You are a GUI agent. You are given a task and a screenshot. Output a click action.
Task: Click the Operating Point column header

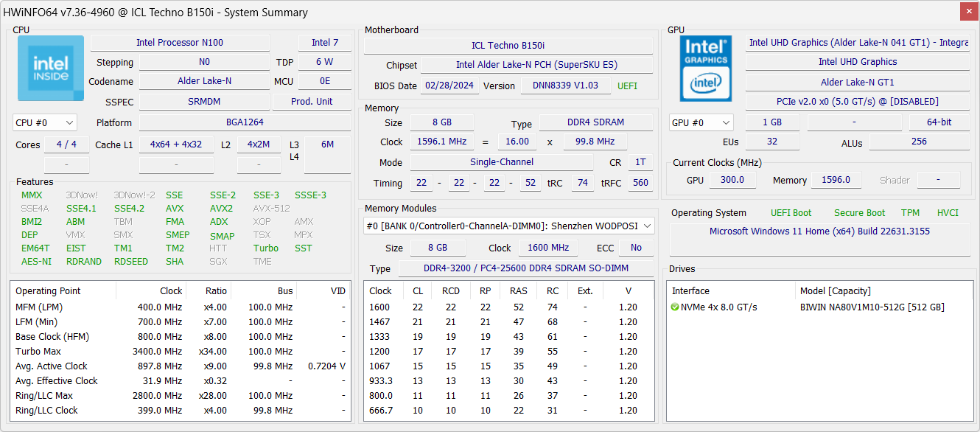pyautogui.click(x=49, y=291)
